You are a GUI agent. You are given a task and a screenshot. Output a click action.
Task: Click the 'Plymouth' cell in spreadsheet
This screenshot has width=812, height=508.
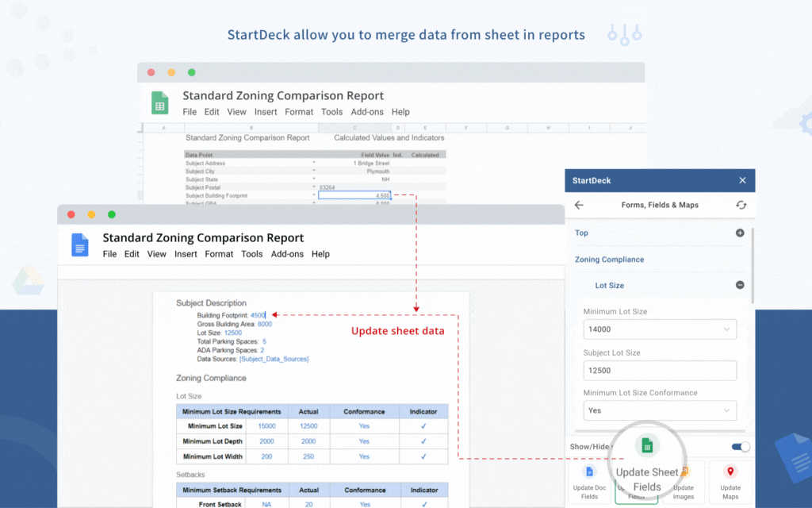(x=378, y=171)
